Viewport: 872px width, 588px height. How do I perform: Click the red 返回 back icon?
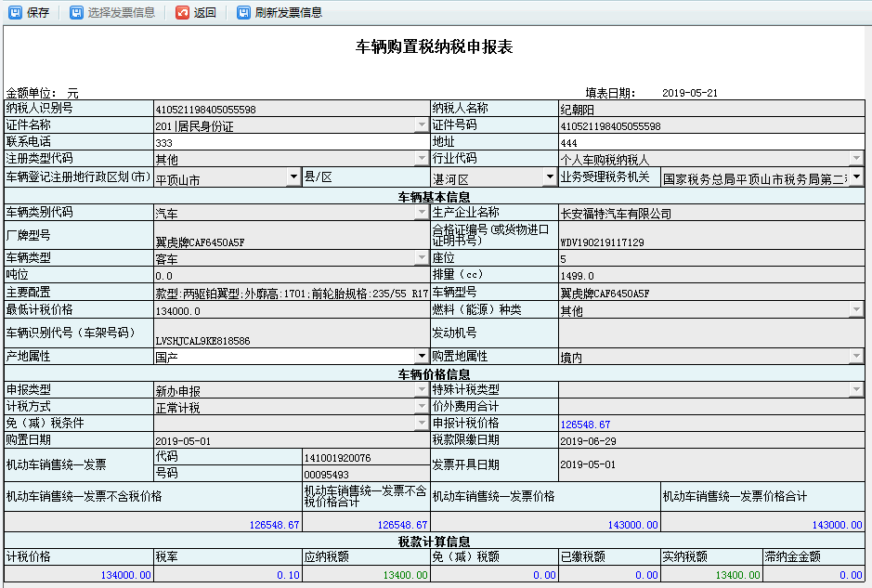182,13
